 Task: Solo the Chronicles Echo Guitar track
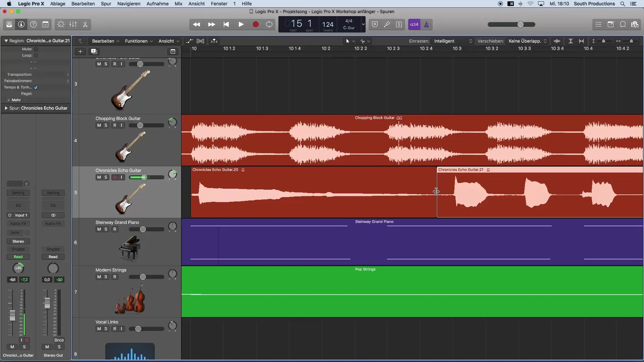pos(106,177)
